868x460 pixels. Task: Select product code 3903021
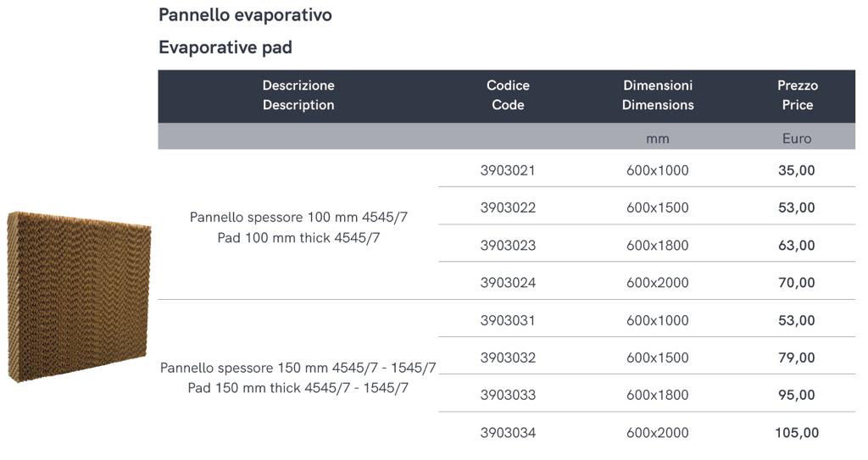click(508, 170)
